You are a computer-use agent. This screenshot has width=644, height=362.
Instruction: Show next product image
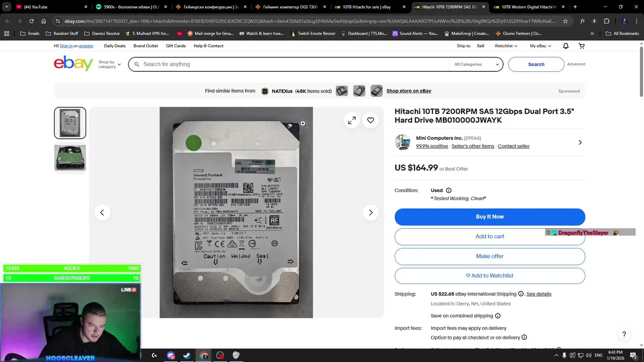tap(370, 213)
